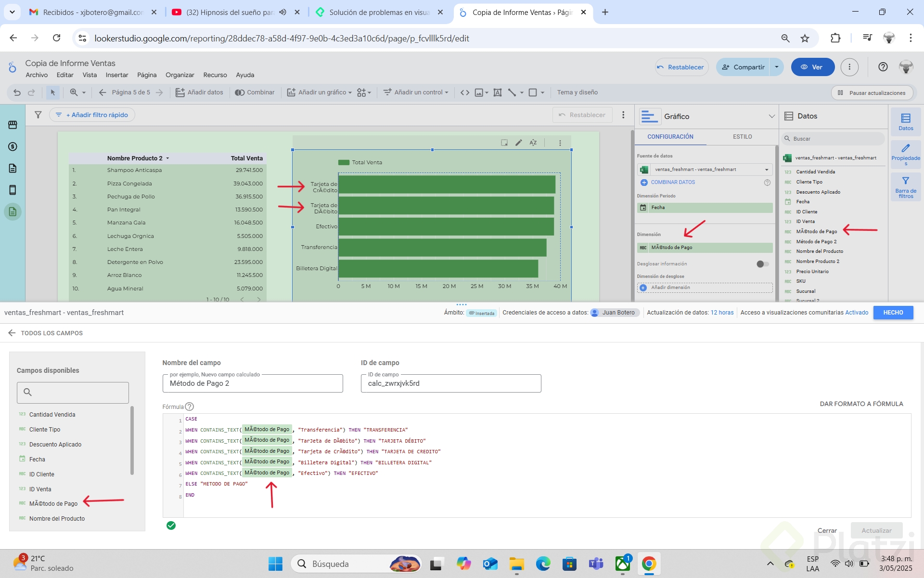Switch to the ESTILO tab
This screenshot has width=924, height=578.
tap(742, 137)
